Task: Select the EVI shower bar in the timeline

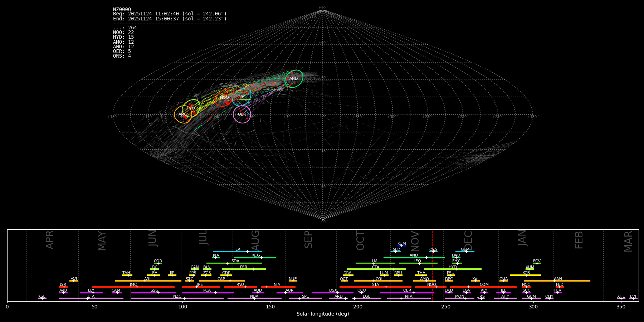Action: pos(633,298)
